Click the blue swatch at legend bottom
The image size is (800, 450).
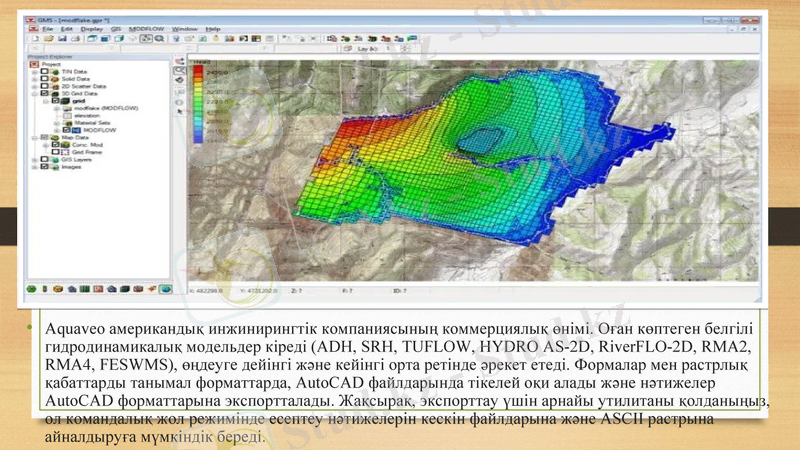coord(198,138)
